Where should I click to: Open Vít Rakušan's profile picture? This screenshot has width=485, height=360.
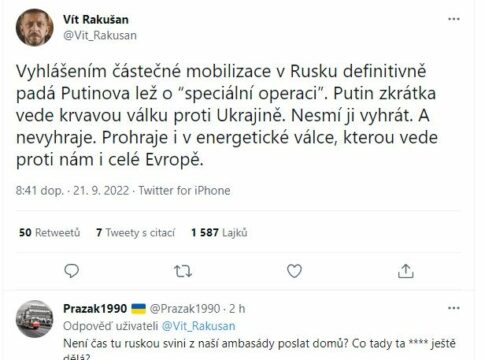click(x=34, y=27)
